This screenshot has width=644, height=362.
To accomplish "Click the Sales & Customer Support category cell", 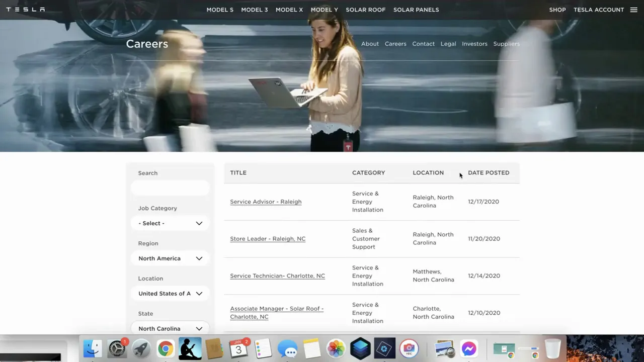I will (366, 239).
